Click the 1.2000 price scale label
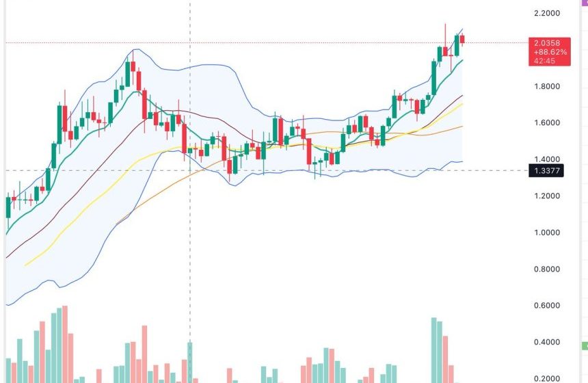Screen dimensions: 588x383 546,196
